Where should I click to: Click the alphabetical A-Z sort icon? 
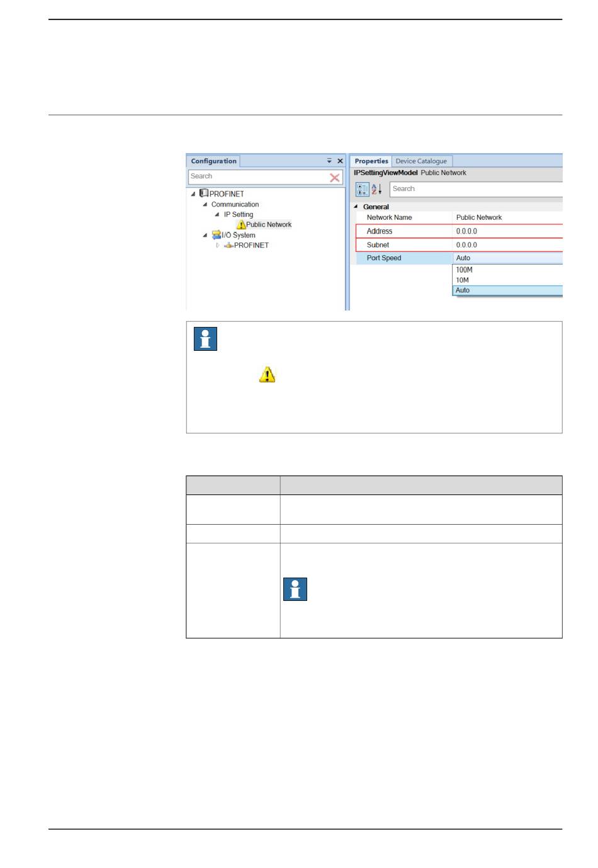376,189
